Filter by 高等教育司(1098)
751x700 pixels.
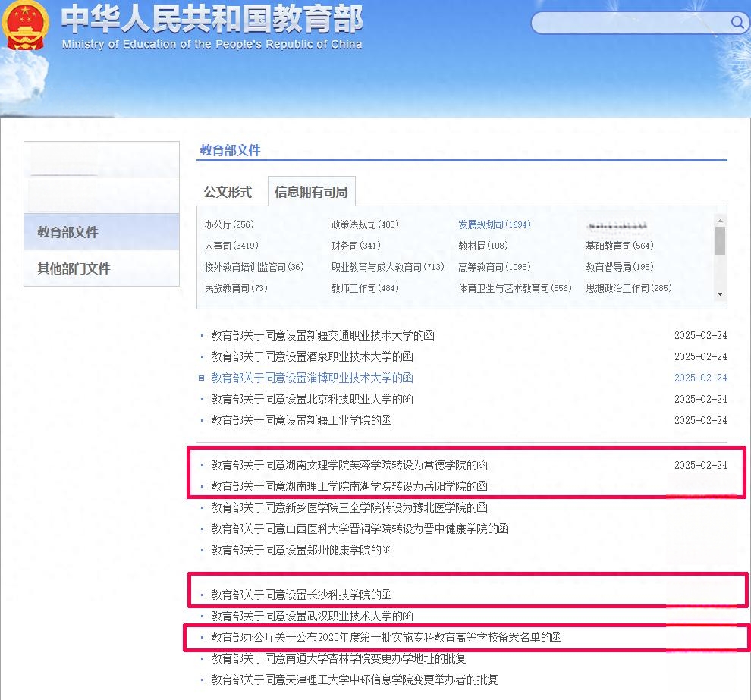tap(495, 267)
